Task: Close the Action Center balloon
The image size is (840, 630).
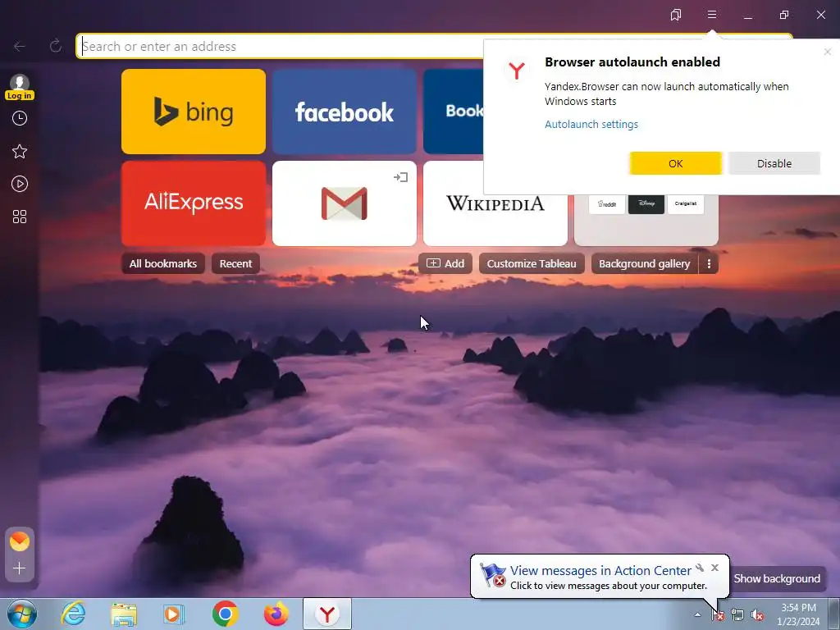Action: coord(714,568)
